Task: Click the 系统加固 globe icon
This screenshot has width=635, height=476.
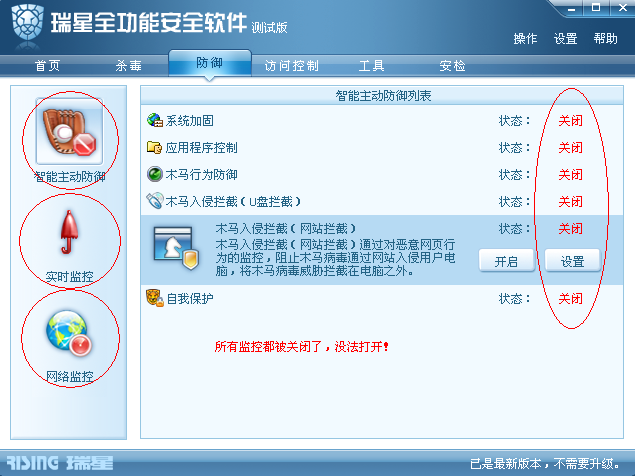Action: click(x=154, y=120)
